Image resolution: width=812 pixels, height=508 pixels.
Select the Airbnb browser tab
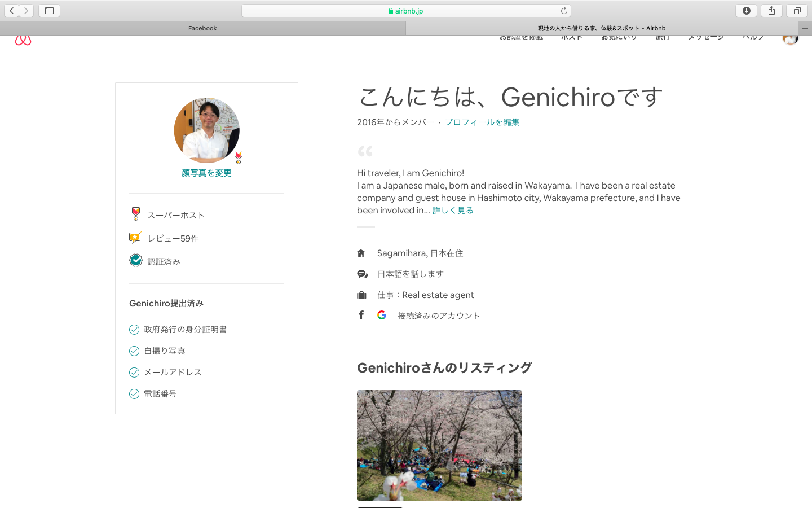[x=601, y=28]
